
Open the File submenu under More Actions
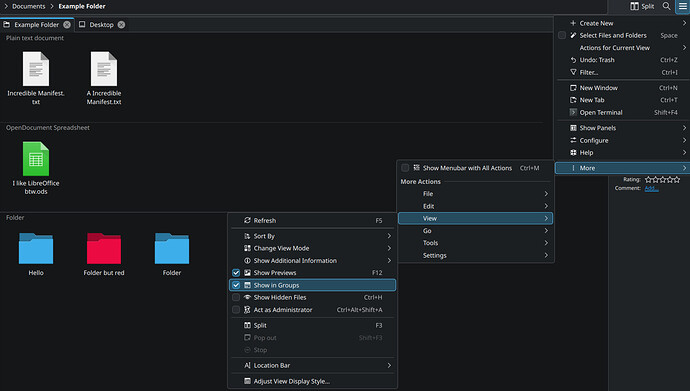(476, 194)
